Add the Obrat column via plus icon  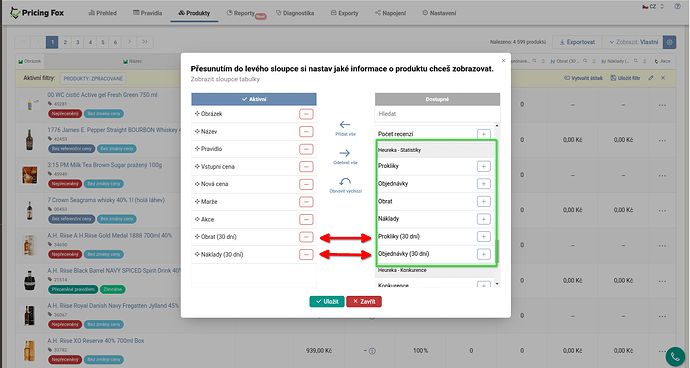[x=484, y=201]
